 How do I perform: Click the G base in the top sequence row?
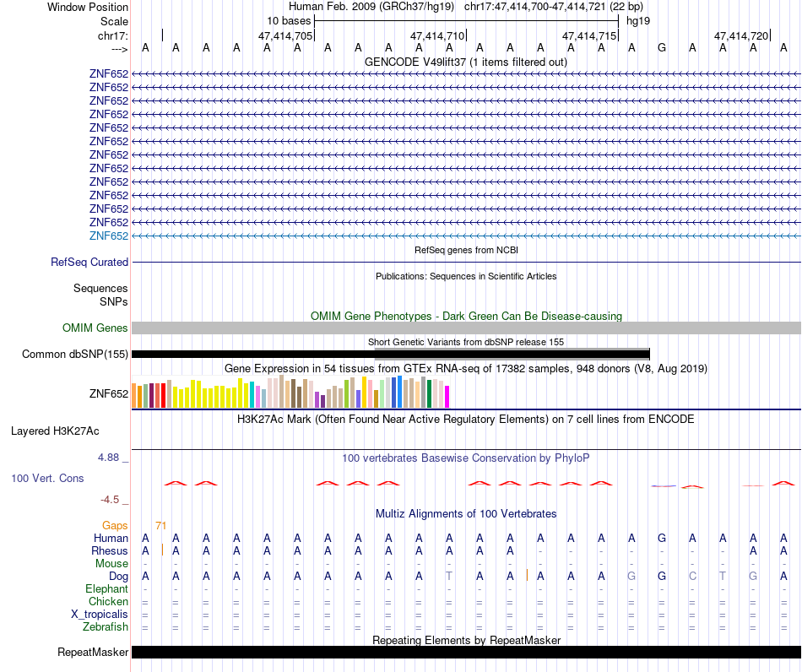coord(662,48)
